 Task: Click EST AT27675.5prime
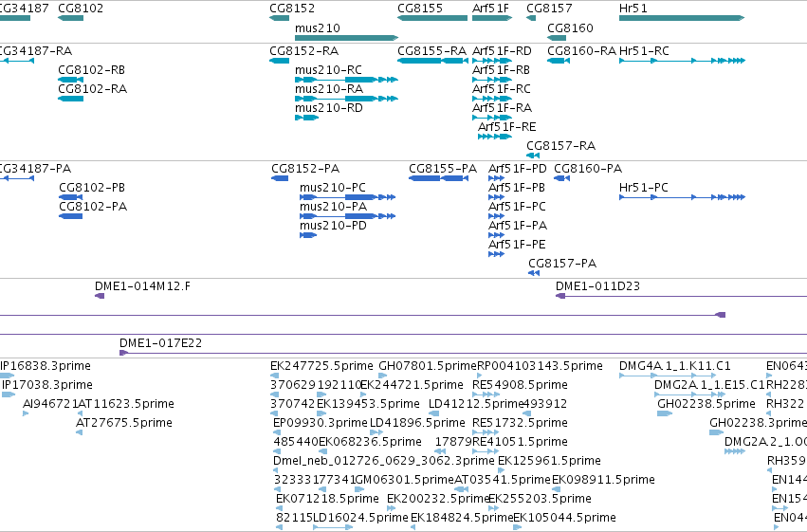[x=124, y=424]
